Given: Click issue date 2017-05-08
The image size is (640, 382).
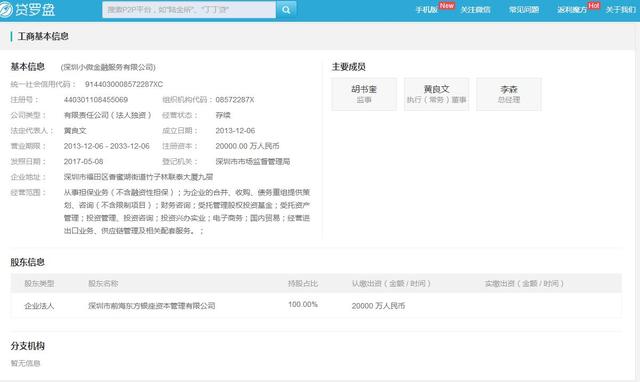Looking at the screenshot, I should tap(83, 162).
